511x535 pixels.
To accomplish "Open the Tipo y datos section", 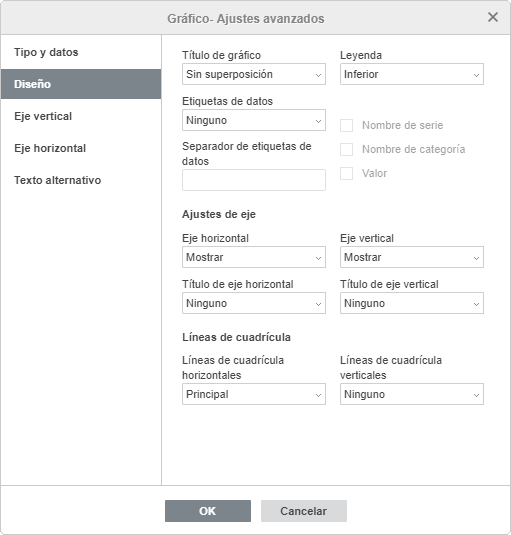I will 81,52.
